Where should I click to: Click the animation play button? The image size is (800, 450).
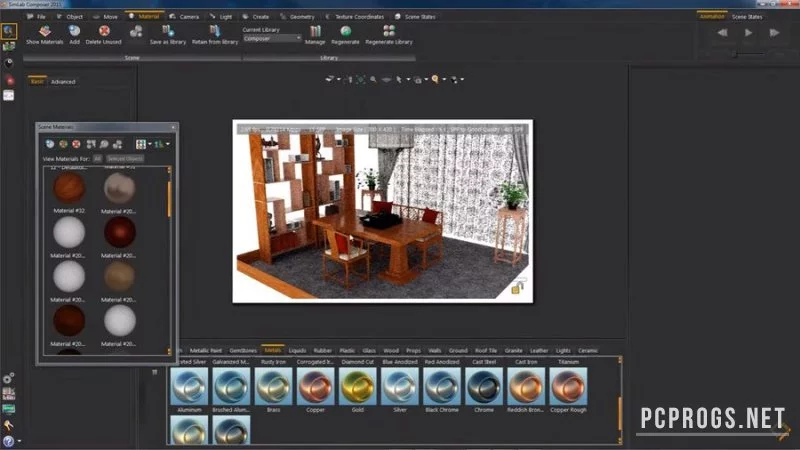(x=748, y=33)
